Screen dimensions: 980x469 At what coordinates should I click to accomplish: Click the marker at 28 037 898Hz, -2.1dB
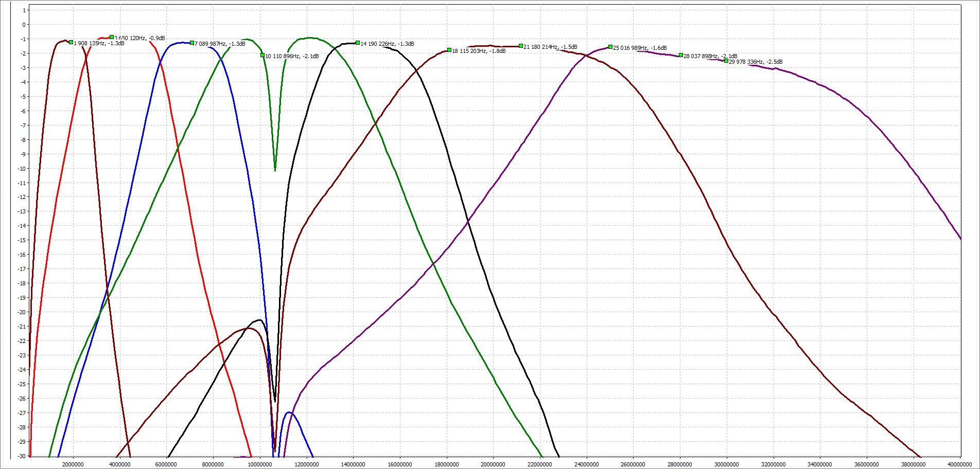tap(681, 55)
